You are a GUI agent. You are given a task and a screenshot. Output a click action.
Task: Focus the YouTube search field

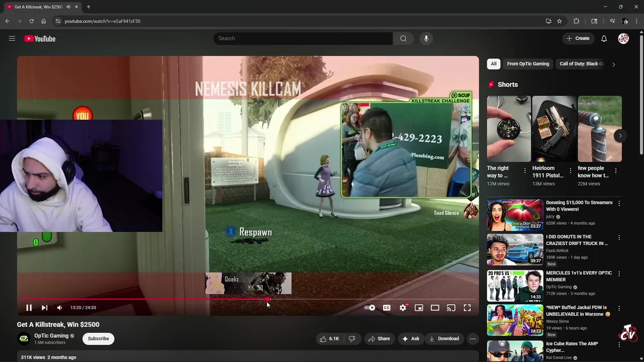pos(303,38)
